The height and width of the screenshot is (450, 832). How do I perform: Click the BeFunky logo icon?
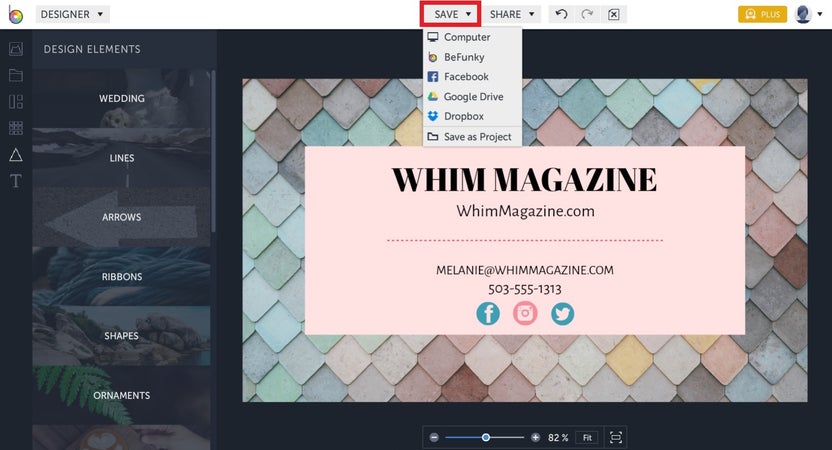(x=15, y=15)
